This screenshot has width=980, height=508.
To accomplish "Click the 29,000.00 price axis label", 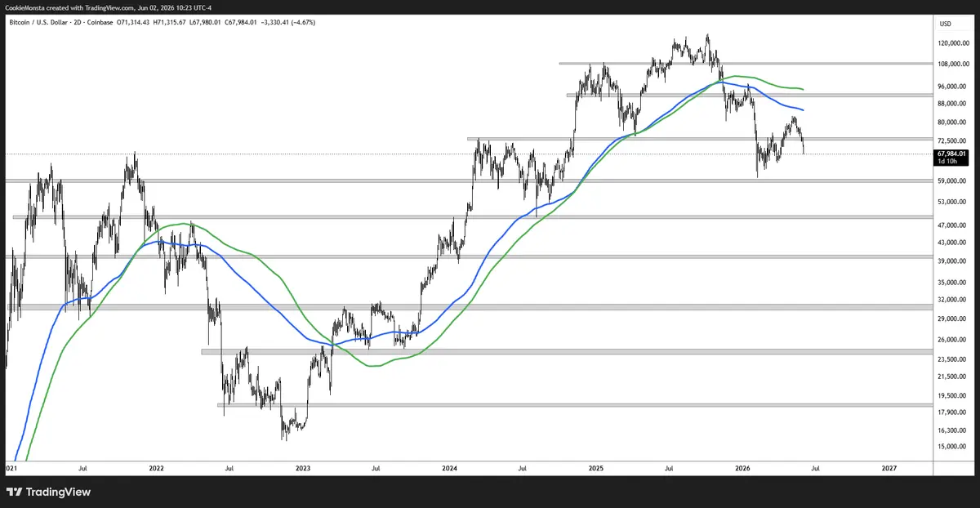I will coord(952,319).
